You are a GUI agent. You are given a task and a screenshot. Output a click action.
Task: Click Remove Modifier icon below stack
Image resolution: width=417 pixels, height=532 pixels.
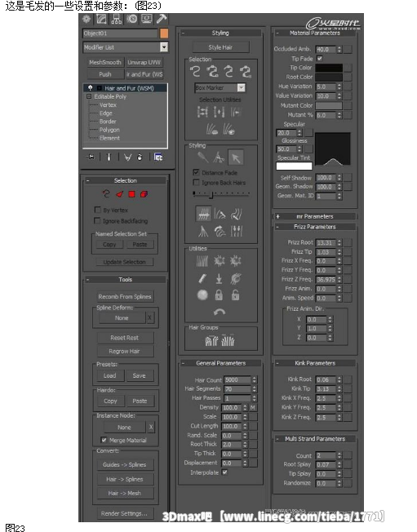click(x=140, y=157)
